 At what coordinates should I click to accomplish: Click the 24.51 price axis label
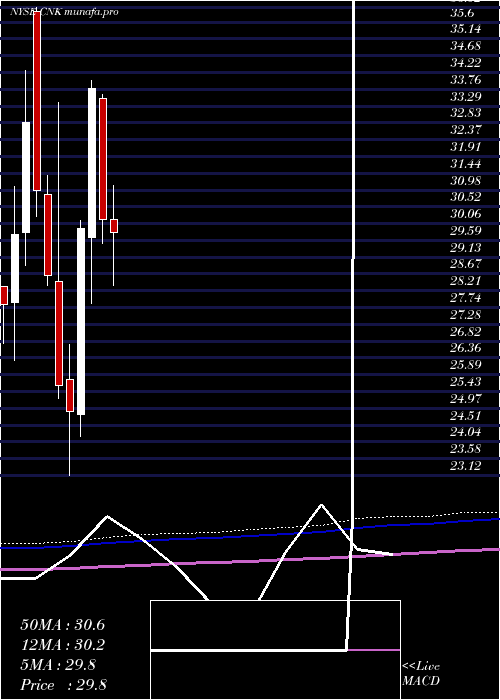point(466,416)
